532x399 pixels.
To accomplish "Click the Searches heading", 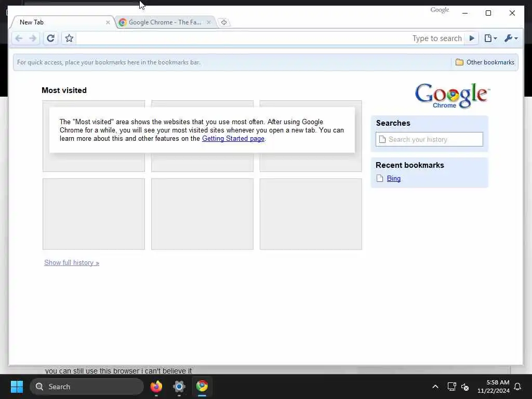I will (393, 123).
